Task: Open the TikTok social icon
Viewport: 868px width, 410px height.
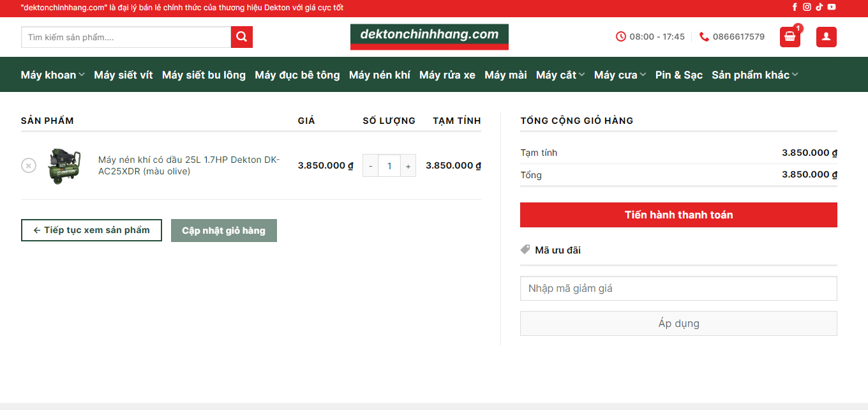Action: point(819,7)
